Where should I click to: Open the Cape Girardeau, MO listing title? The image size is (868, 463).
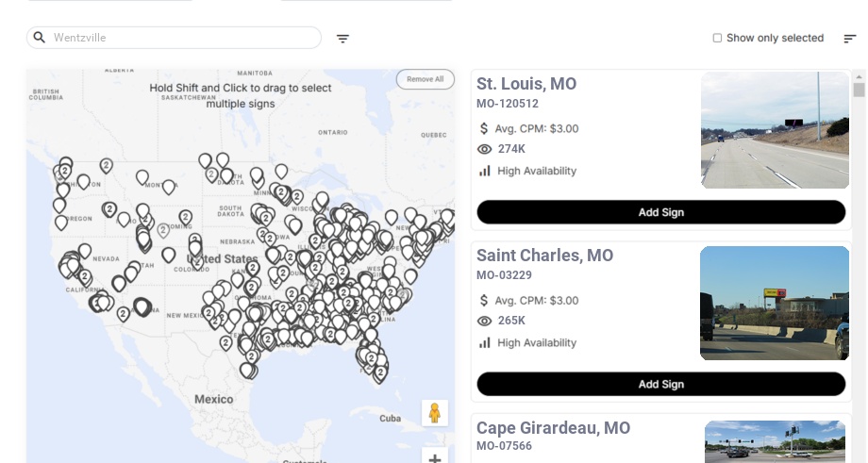point(553,427)
